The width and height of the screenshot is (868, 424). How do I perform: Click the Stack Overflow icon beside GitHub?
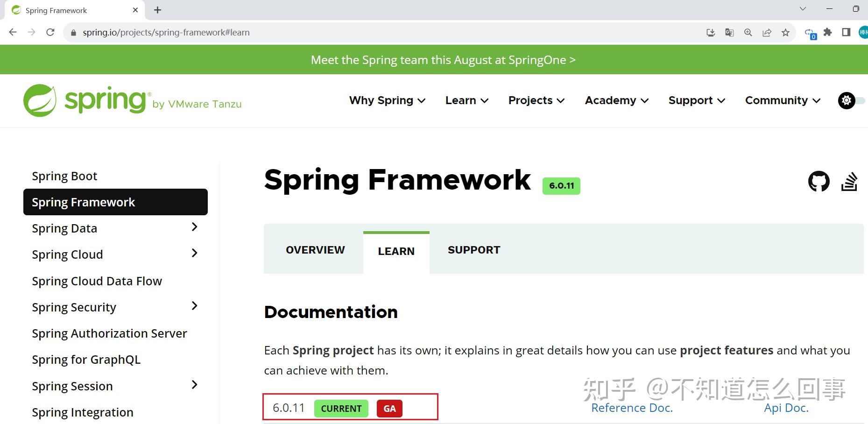click(x=850, y=181)
